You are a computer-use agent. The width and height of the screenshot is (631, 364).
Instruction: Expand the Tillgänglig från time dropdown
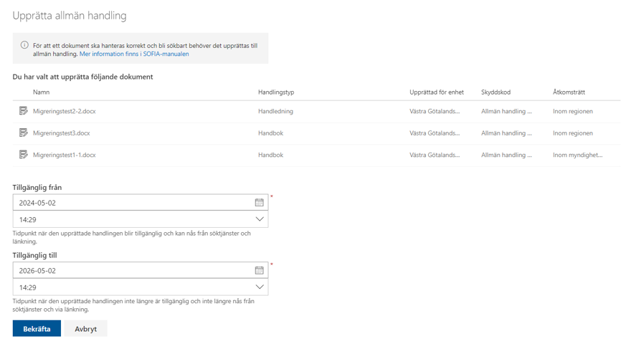coord(259,219)
